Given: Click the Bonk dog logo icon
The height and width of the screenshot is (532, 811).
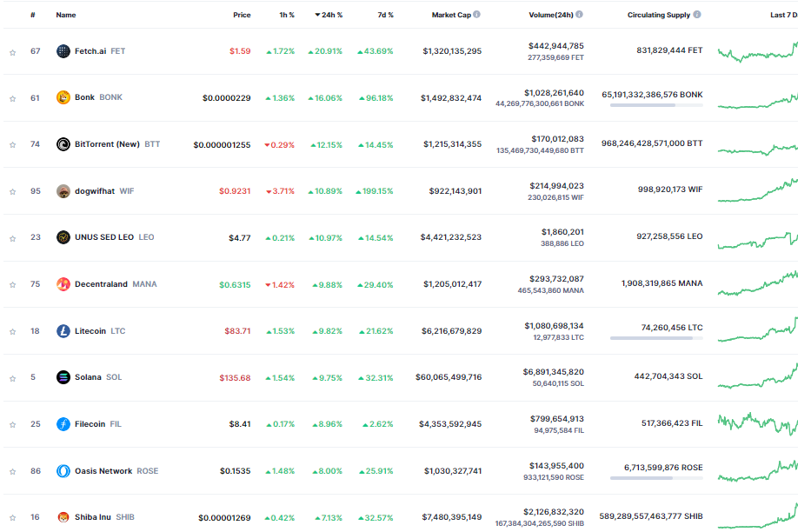Looking at the screenshot, I should pyautogui.click(x=63, y=97).
